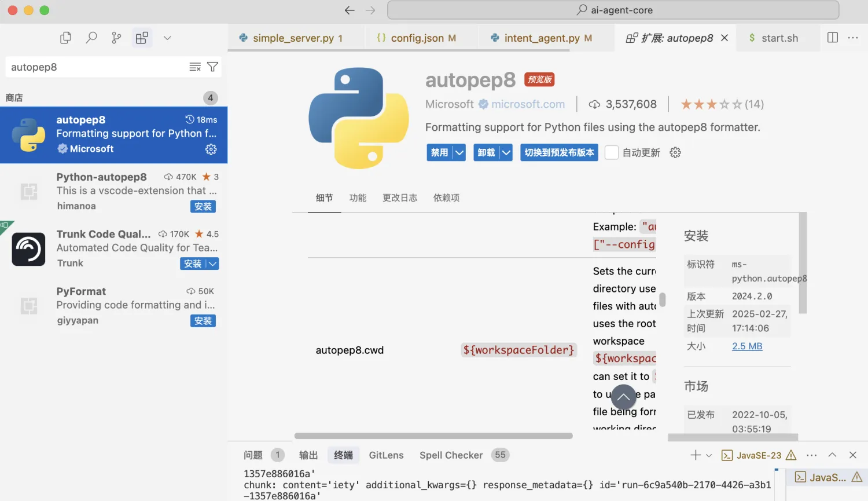The image size is (868, 501).
Task: Switch to the 细节 details tab
Action: click(x=324, y=198)
